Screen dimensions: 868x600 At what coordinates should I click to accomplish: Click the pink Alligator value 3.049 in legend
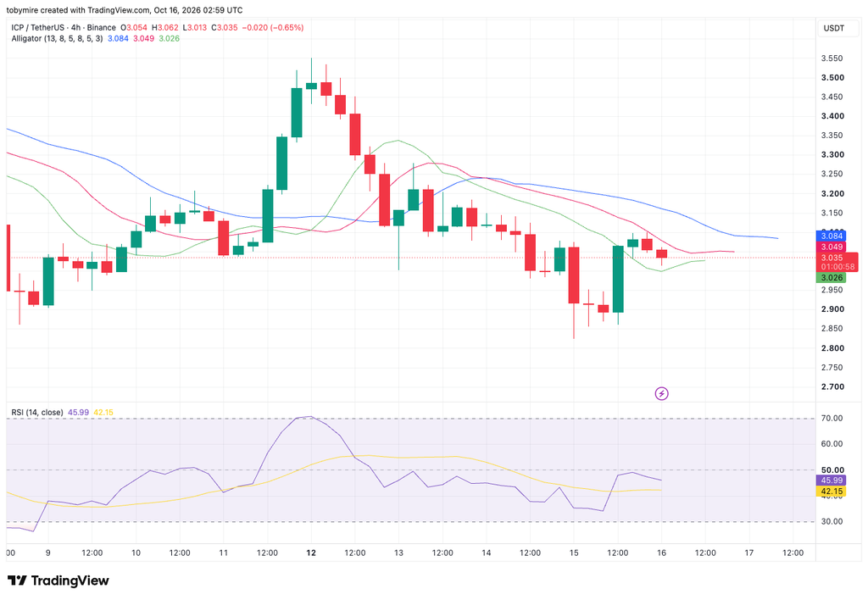pyautogui.click(x=143, y=39)
